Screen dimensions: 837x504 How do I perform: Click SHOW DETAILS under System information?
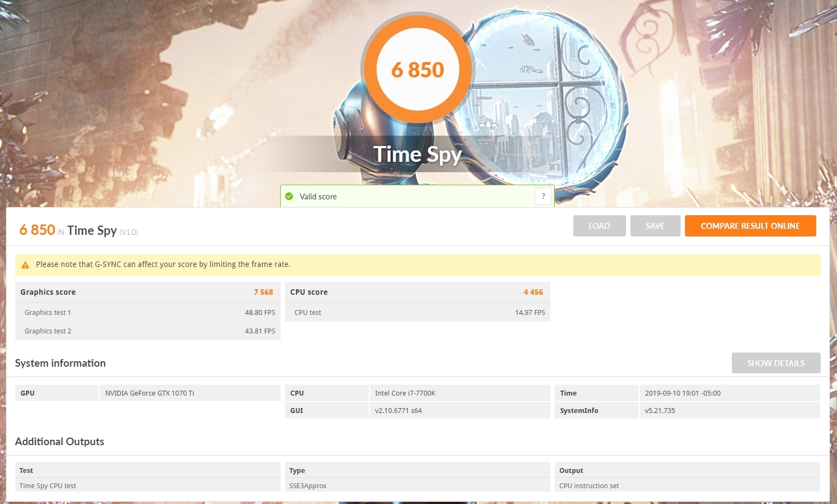click(x=776, y=363)
